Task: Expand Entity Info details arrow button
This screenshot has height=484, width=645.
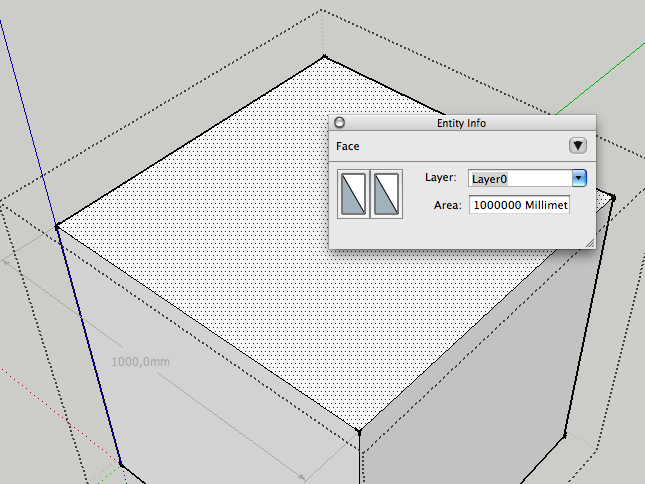Action: coord(577,146)
